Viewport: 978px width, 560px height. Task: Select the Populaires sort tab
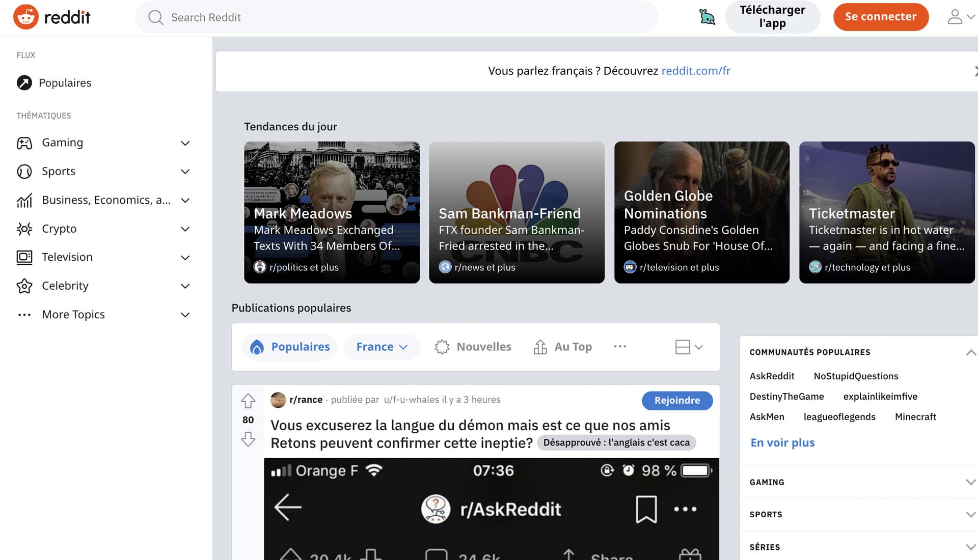click(290, 347)
